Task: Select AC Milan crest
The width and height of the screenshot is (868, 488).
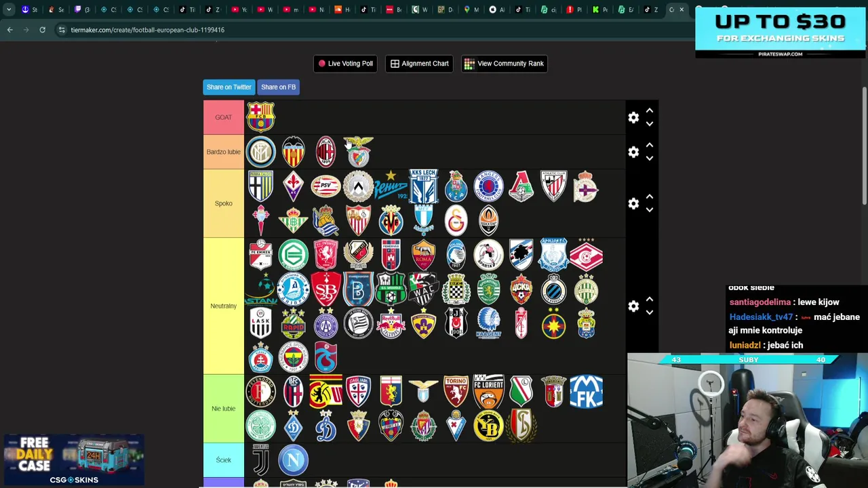Action: [325, 152]
